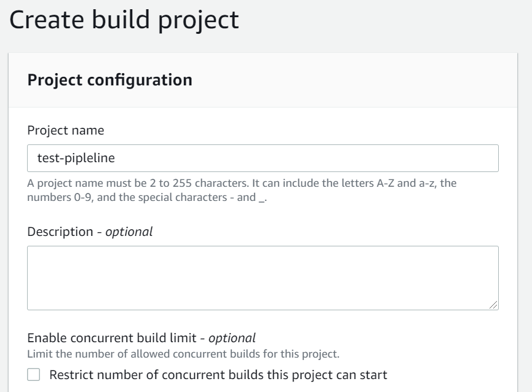The width and height of the screenshot is (532, 392).
Task: Click "Restrict number of concurrent builds" label text
Action: click(x=218, y=375)
